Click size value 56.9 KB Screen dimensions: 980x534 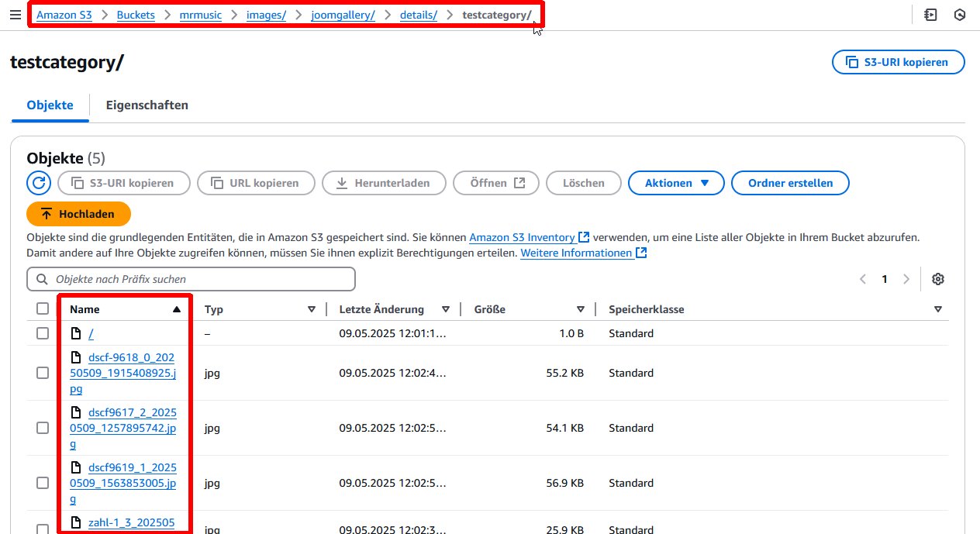(565, 483)
